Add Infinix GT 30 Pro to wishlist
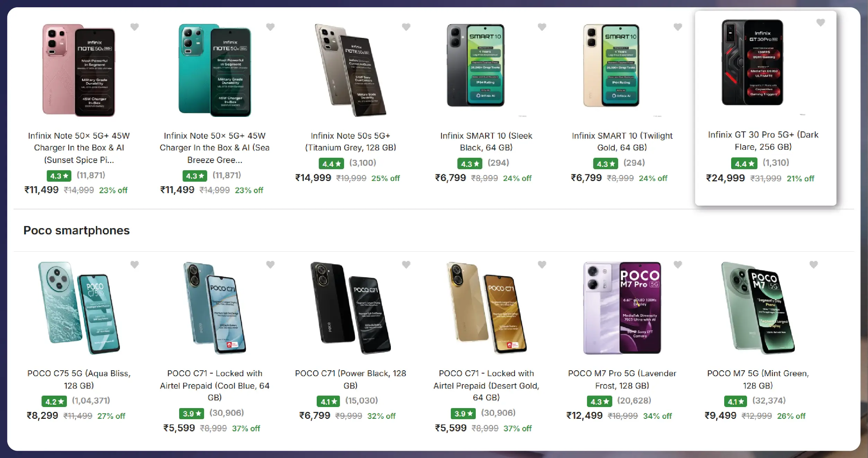 (821, 23)
